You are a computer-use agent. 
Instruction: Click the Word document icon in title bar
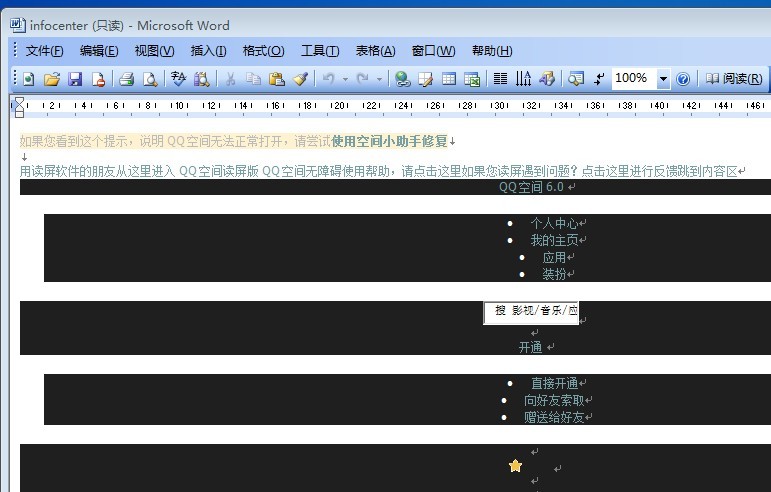(x=18, y=25)
